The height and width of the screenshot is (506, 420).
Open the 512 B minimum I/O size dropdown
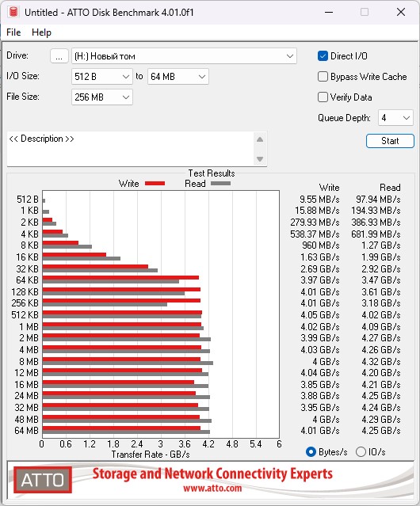102,77
